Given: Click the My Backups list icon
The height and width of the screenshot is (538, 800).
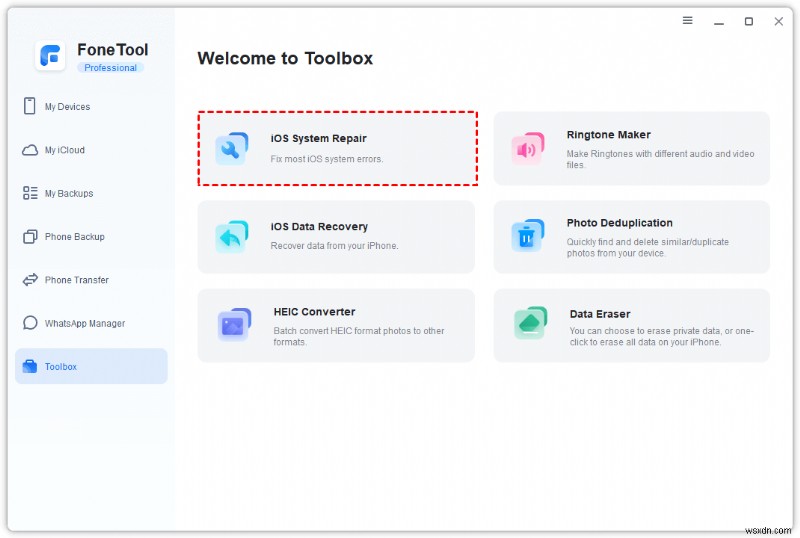Looking at the screenshot, I should tap(30, 193).
